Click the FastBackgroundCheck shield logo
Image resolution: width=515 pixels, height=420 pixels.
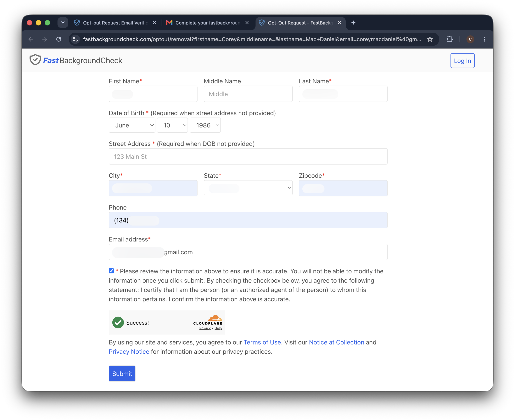coord(35,60)
